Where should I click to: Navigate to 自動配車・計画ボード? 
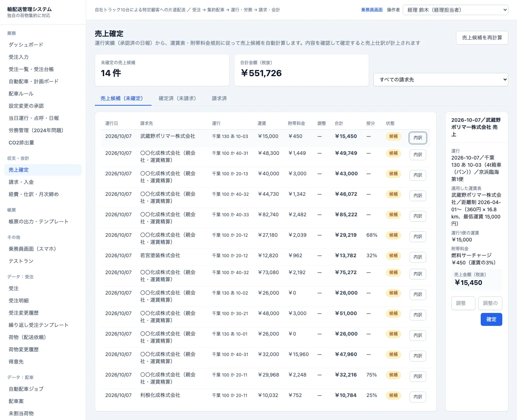(x=43, y=82)
